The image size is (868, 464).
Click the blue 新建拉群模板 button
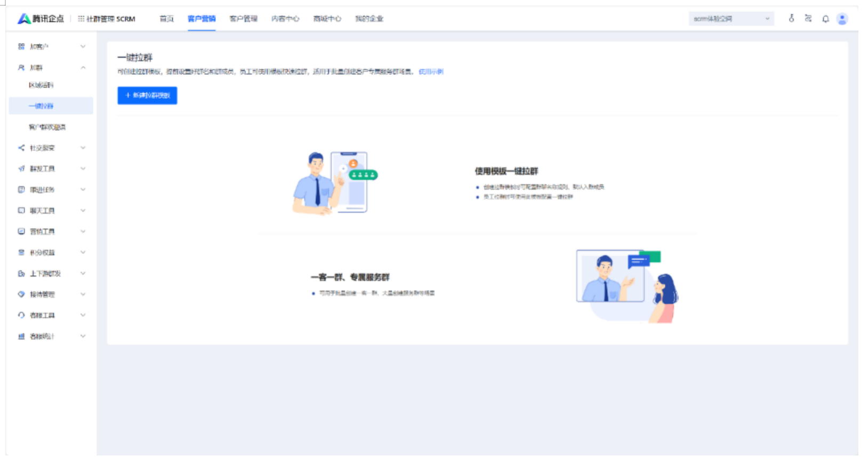[x=147, y=95]
